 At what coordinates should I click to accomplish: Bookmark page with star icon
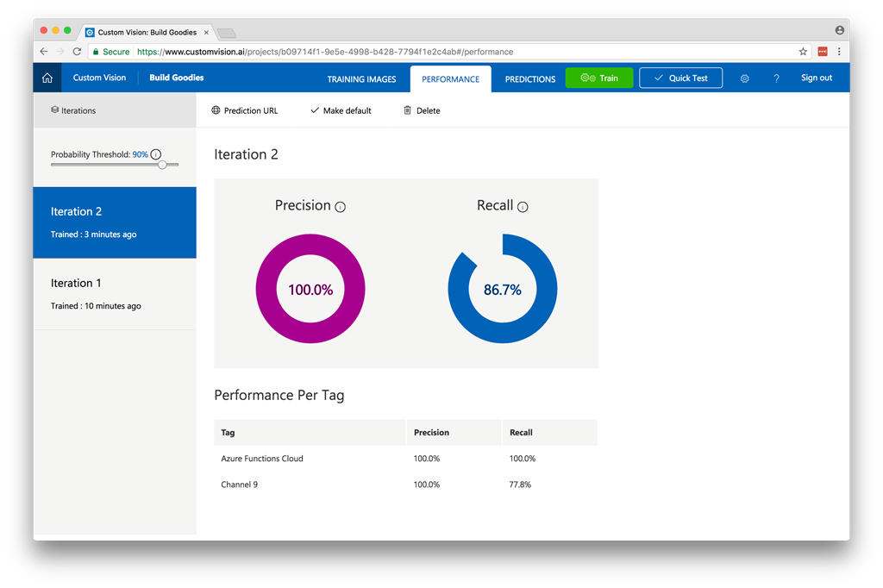(803, 51)
